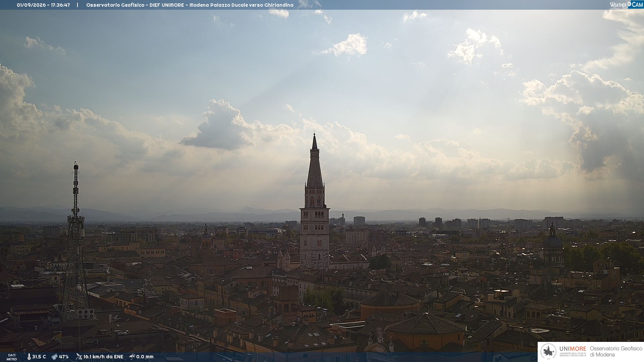Click the 47% humidity reading
Viewport: 644px width, 362px height.
(64, 357)
